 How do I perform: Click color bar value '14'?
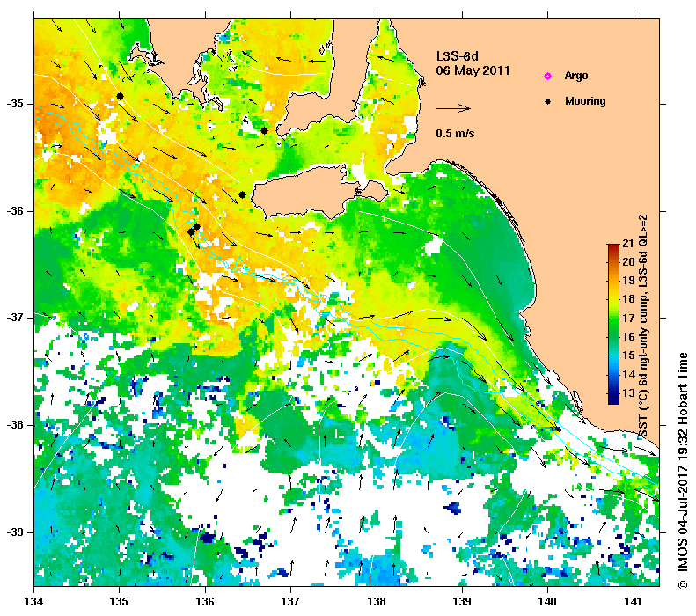click(x=628, y=375)
